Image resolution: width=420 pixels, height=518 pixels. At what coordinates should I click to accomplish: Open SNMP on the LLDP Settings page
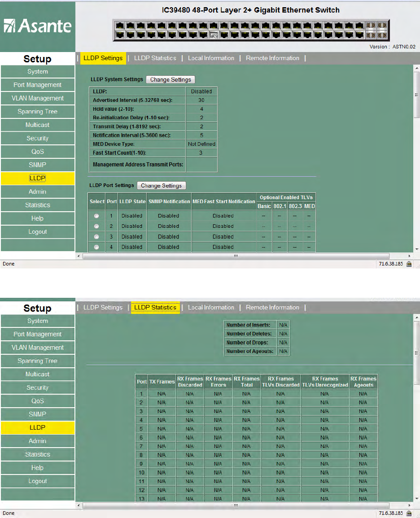point(38,165)
